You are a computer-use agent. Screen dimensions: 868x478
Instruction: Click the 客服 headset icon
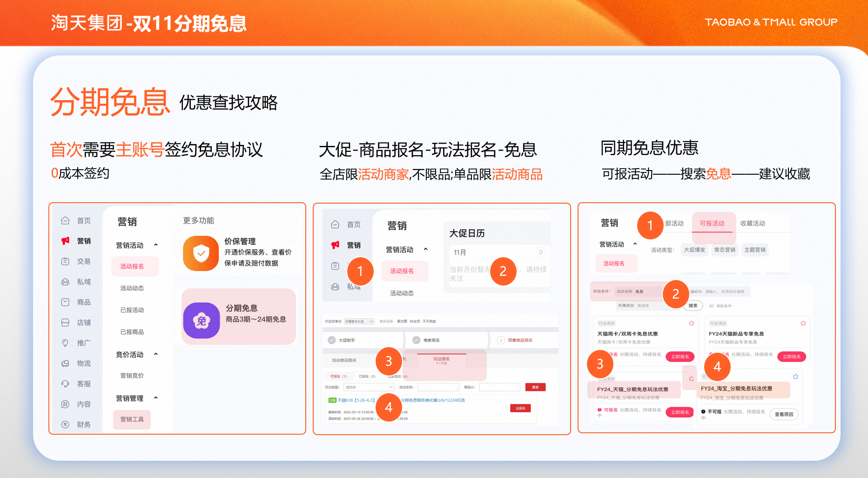[x=65, y=384]
